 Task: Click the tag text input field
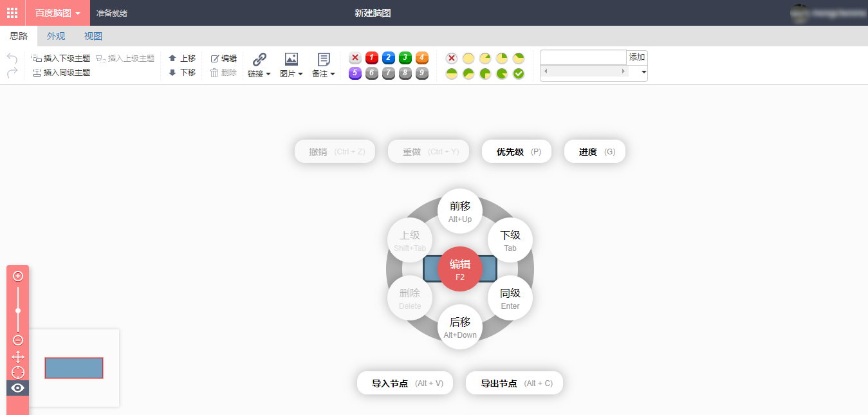point(583,57)
